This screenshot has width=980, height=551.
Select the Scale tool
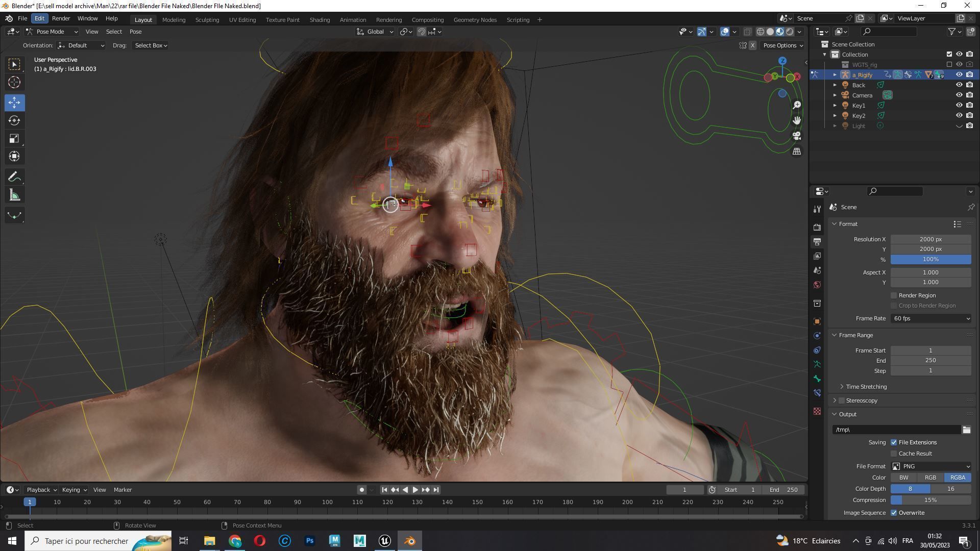(x=14, y=139)
